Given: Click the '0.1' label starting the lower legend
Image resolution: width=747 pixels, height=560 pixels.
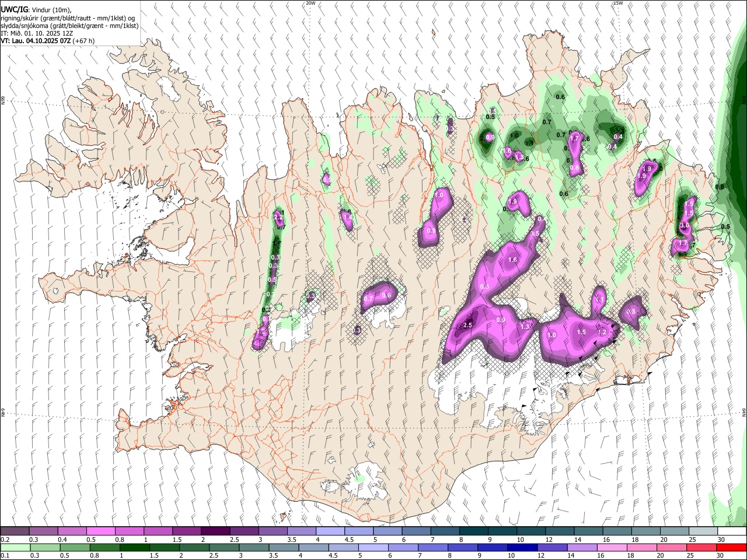Looking at the screenshot, I should tap(5, 555).
